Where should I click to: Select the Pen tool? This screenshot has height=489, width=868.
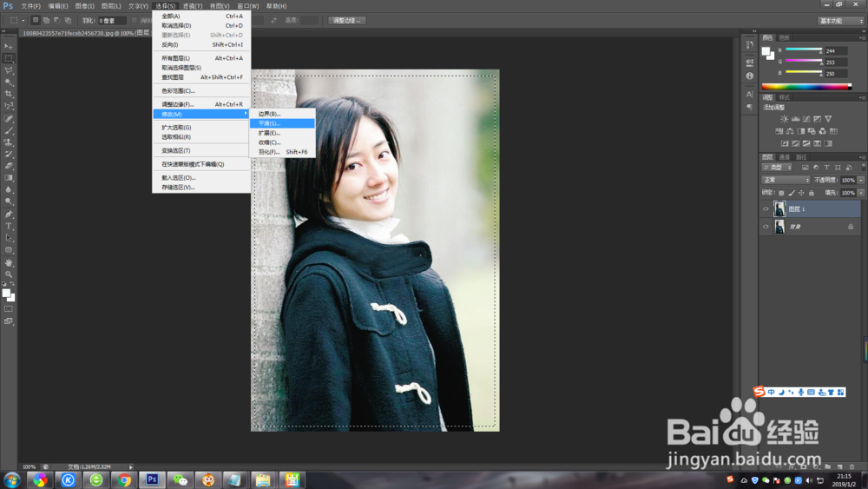[9, 214]
